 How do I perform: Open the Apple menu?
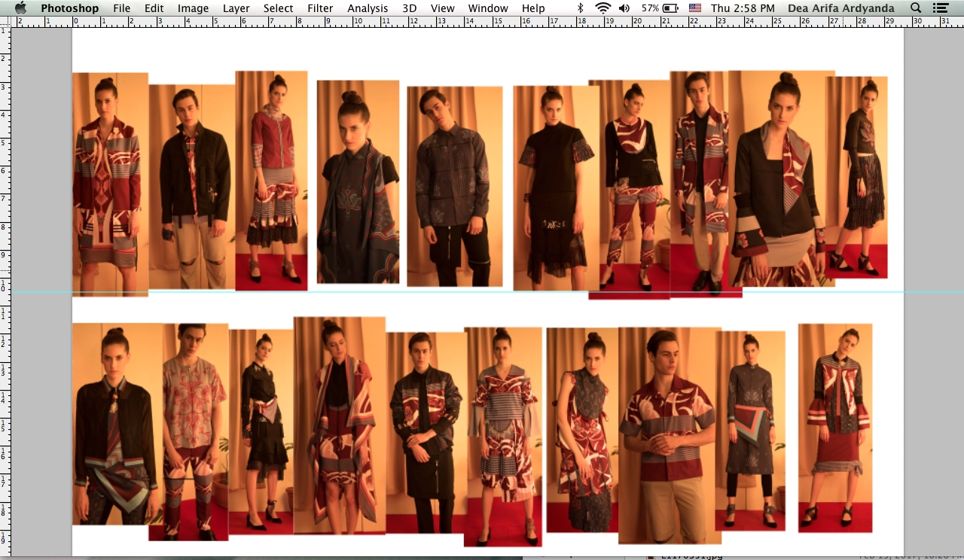pyautogui.click(x=20, y=8)
